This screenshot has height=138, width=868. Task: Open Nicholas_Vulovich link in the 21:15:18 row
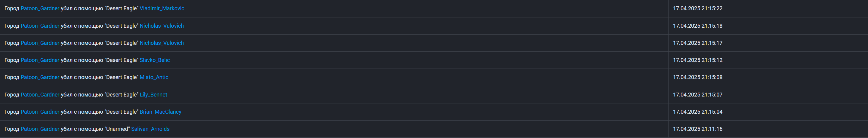coord(162,26)
